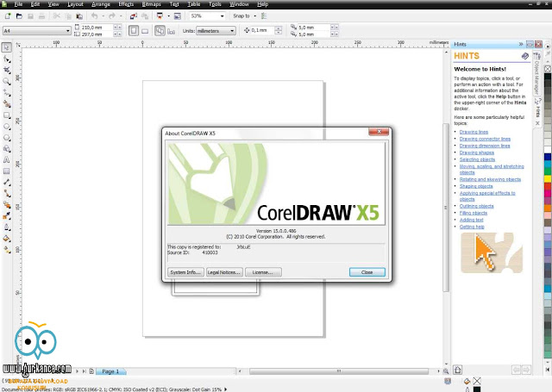The image size is (552, 392).
Task: Click the Export icon
Action: [145, 16]
